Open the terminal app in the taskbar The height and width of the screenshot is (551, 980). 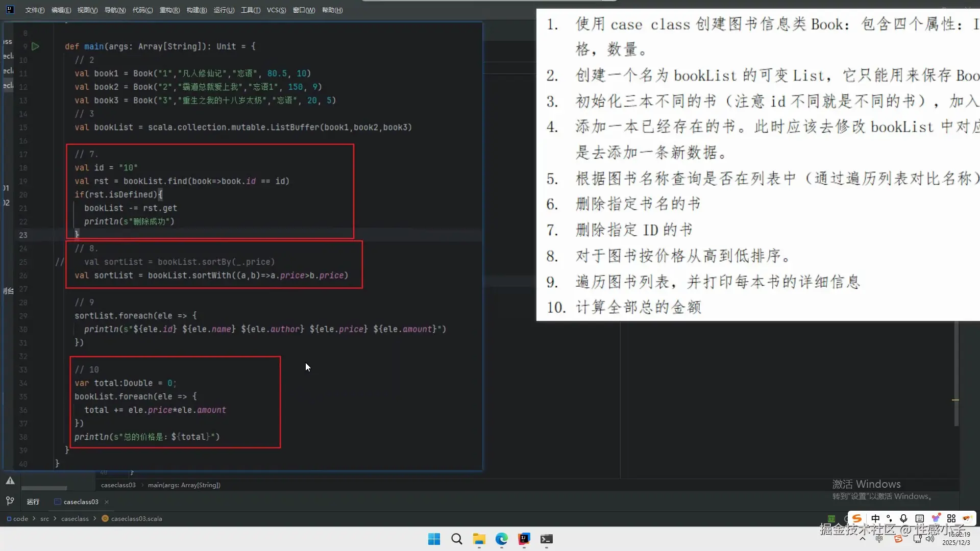546,539
